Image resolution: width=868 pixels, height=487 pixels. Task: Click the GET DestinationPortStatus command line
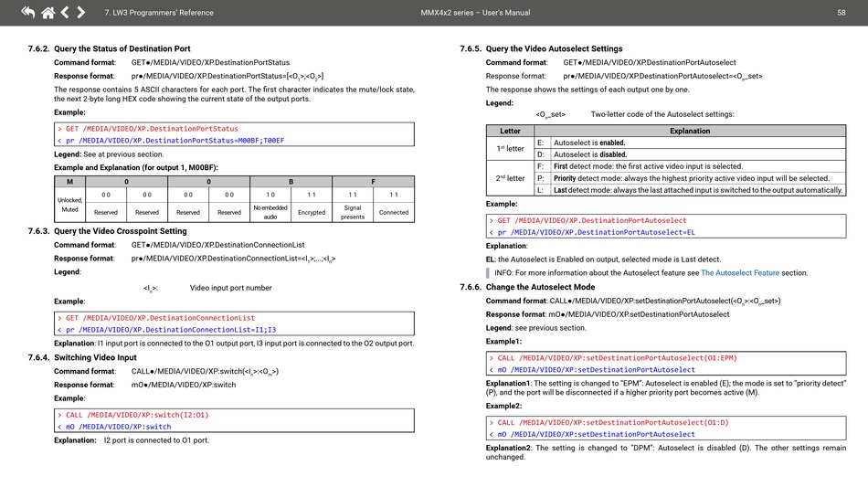152,129
